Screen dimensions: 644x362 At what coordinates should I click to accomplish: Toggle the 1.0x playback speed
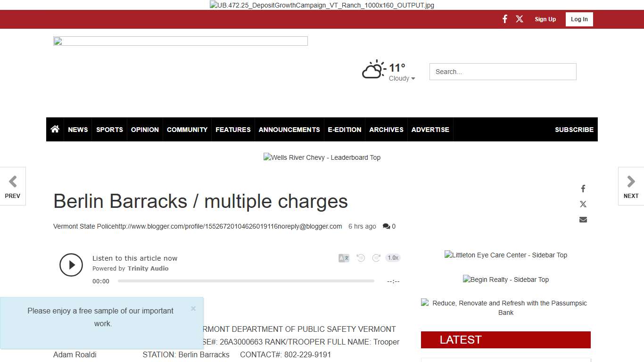tap(393, 258)
